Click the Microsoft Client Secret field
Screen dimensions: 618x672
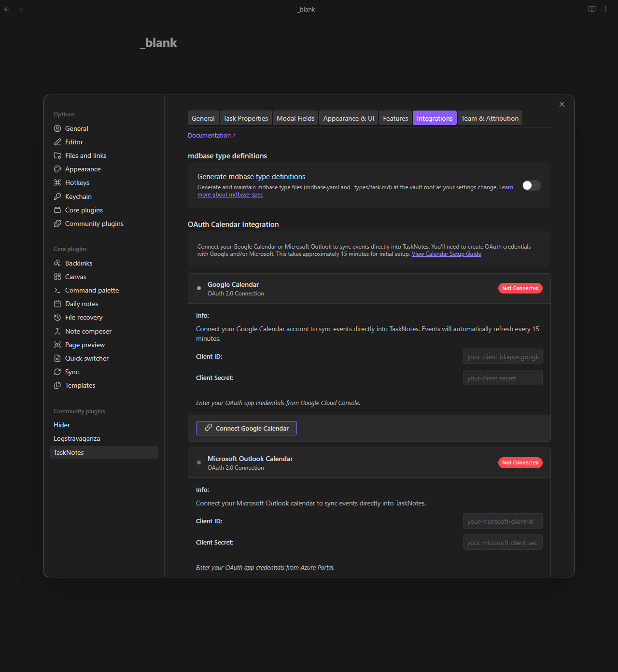pyautogui.click(x=502, y=543)
